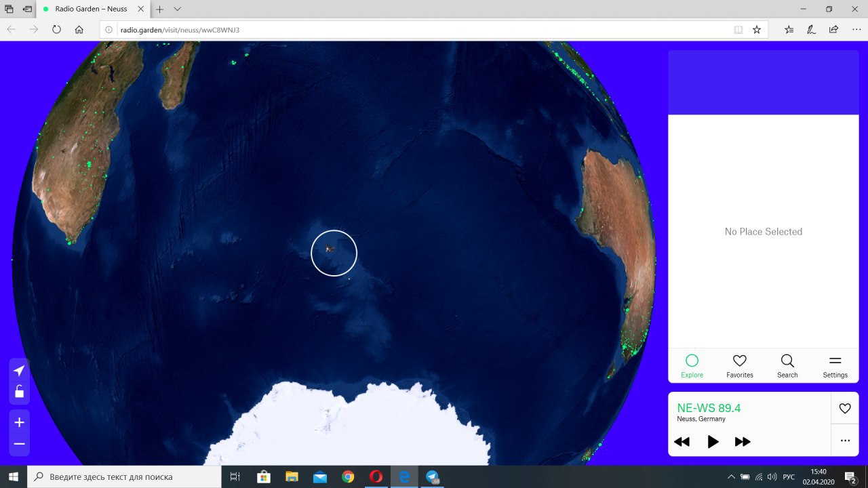Viewport: 868px width, 488px height.
Task: Open the browser favorites hub
Action: [x=789, y=30]
